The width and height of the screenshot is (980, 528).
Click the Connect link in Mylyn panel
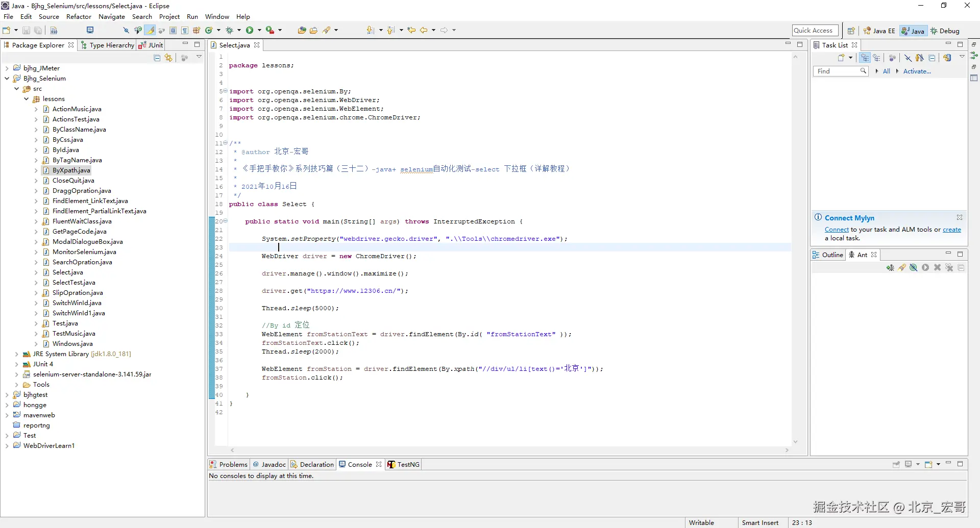pyautogui.click(x=837, y=230)
